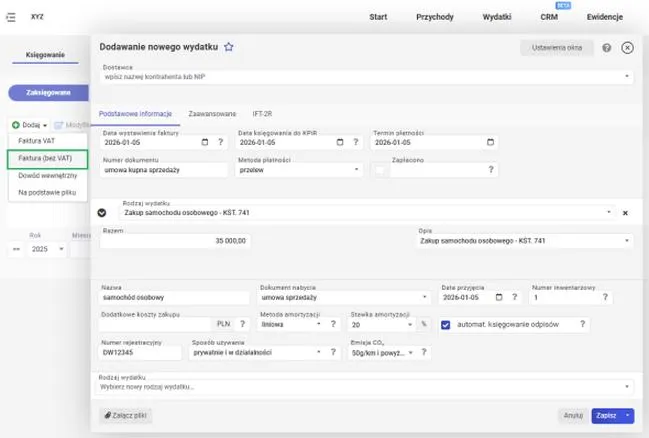This screenshot has height=438, width=649.
Task: Show help for automat. księgowanie odpisów
Action: pyautogui.click(x=582, y=324)
